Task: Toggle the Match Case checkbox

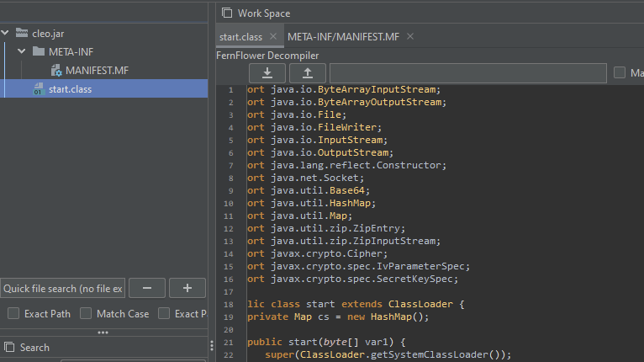Action: point(86,314)
